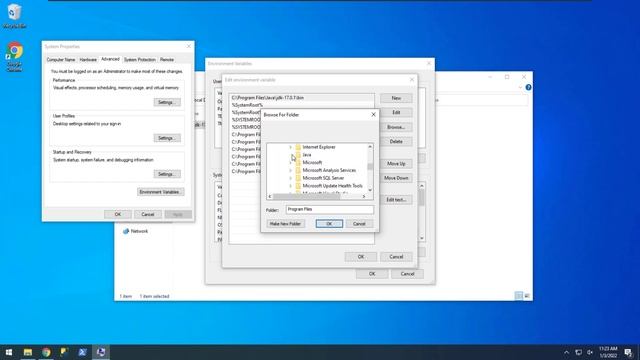
Task: Click OK in System Properties
Action: coord(118,214)
